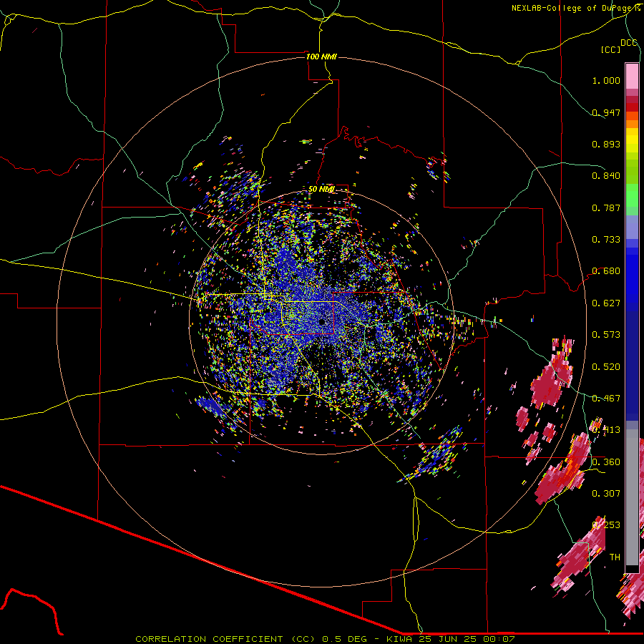Click the 50 NMI range ring label
644x644 pixels.
pyautogui.click(x=321, y=190)
